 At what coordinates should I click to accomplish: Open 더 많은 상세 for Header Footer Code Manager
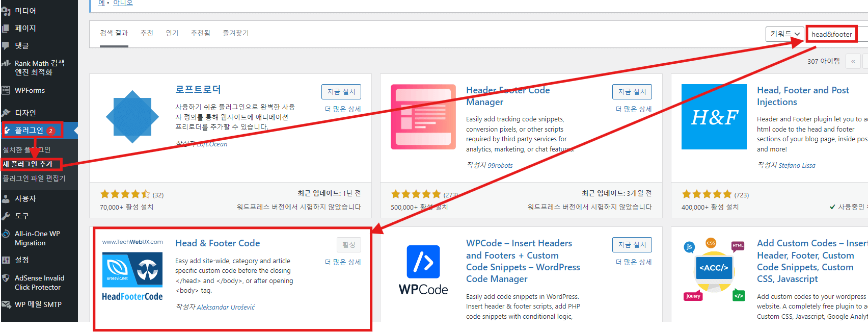coord(634,109)
